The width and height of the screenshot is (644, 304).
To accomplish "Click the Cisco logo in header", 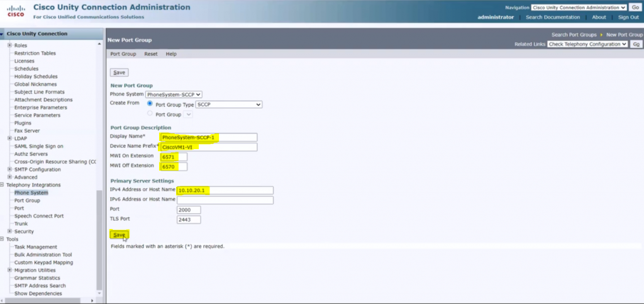I will [16, 11].
